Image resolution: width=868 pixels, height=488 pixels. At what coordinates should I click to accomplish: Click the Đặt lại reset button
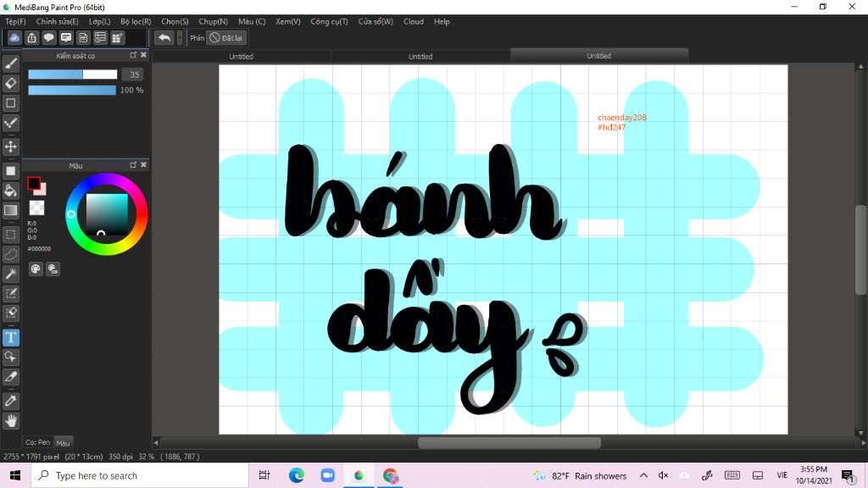(225, 37)
